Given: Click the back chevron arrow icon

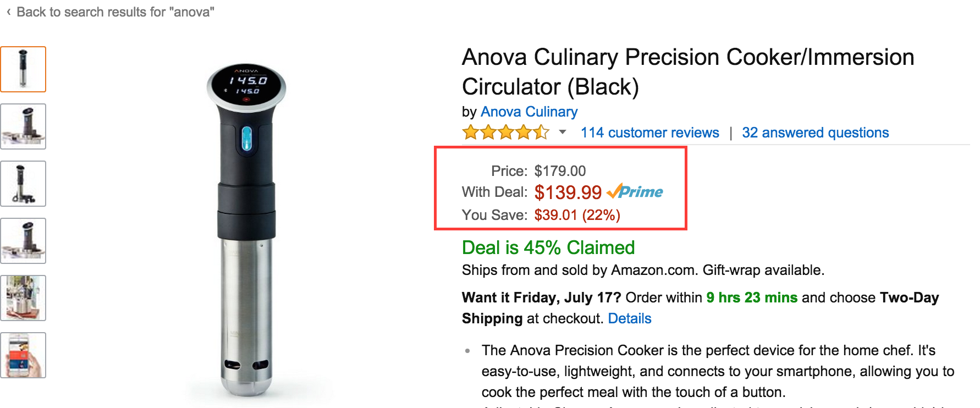Looking at the screenshot, I should (x=8, y=12).
